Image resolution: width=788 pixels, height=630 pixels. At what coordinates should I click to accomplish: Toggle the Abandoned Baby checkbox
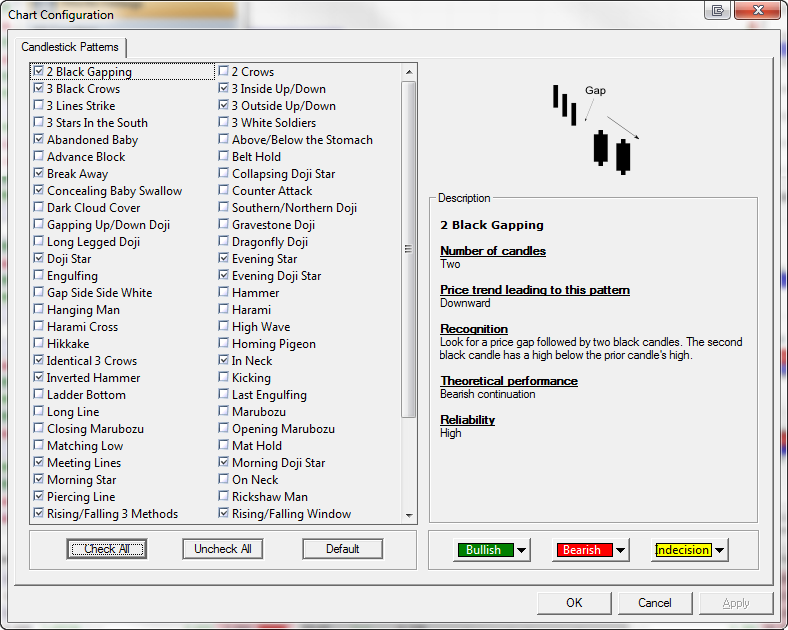coord(38,139)
